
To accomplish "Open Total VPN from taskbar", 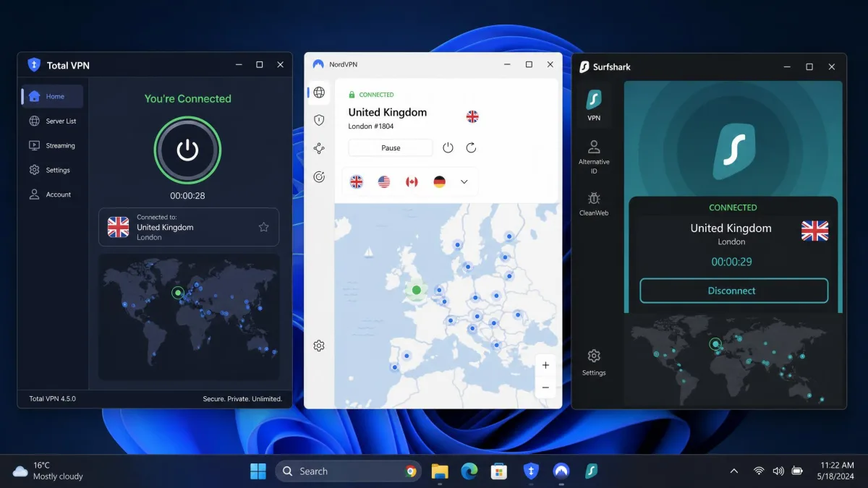I will [x=531, y=471].
